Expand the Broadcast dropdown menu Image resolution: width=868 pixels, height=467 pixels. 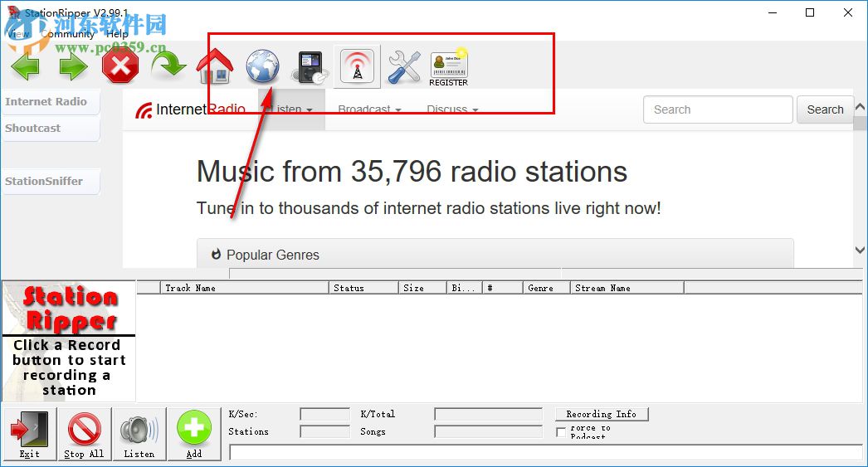click(x=369, y=109)
